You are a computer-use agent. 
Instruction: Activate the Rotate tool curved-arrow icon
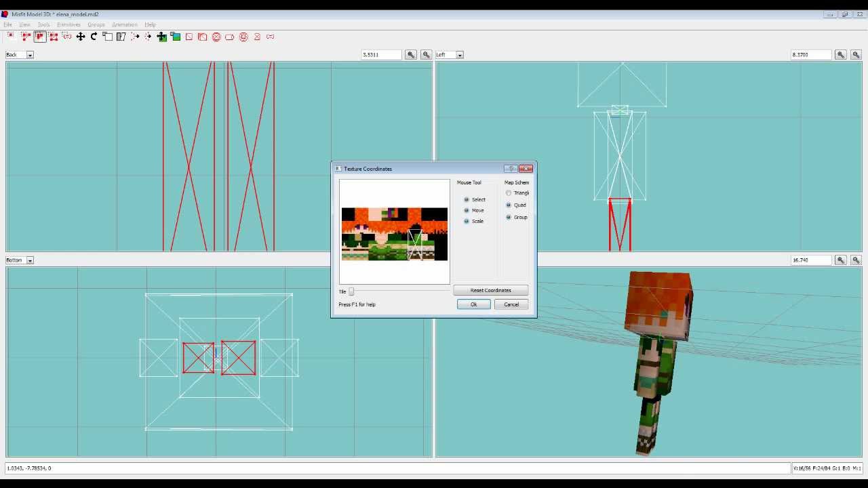tap(94, 37)
